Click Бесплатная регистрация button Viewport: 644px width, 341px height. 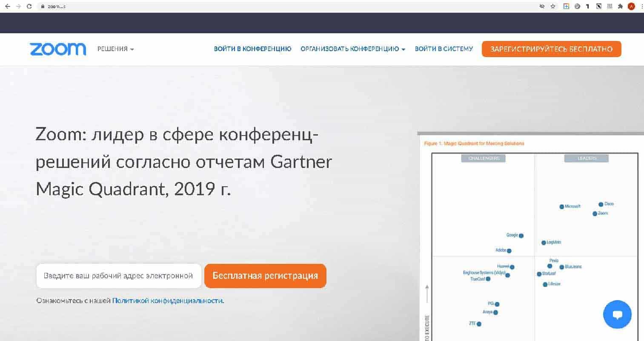point(265,276)
